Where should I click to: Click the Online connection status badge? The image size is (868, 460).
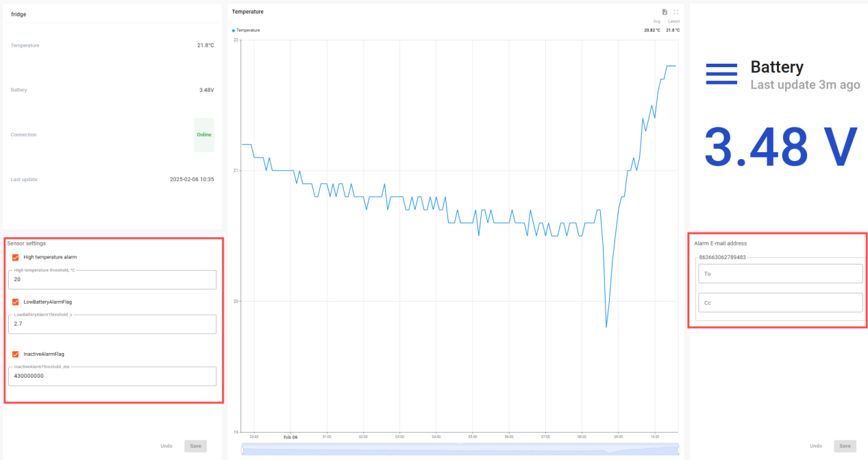tap(204, 135)
